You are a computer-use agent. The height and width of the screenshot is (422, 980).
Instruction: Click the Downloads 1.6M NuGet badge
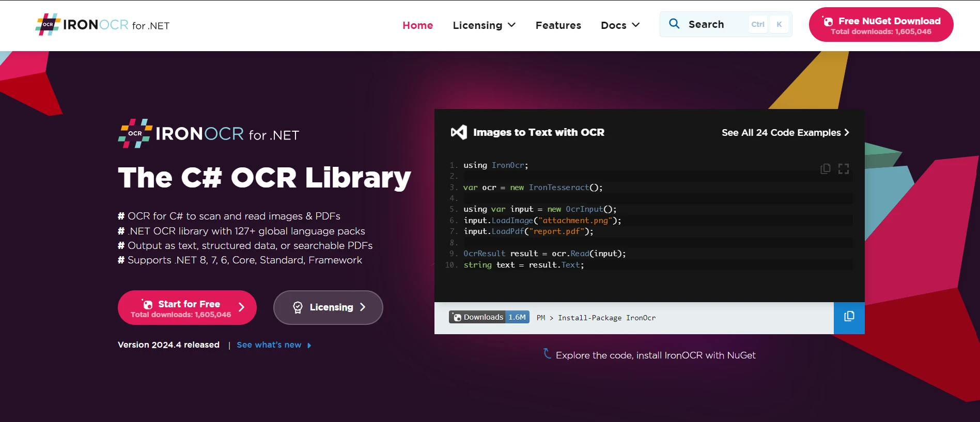click(x=489, y=317)
